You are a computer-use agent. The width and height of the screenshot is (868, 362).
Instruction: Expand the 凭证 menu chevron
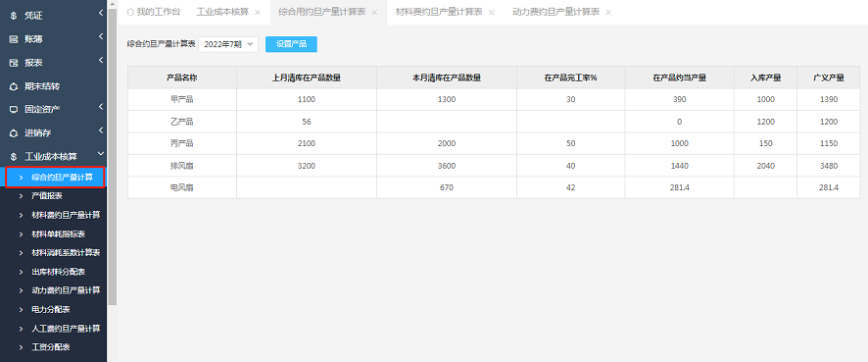tap(101, 13)
